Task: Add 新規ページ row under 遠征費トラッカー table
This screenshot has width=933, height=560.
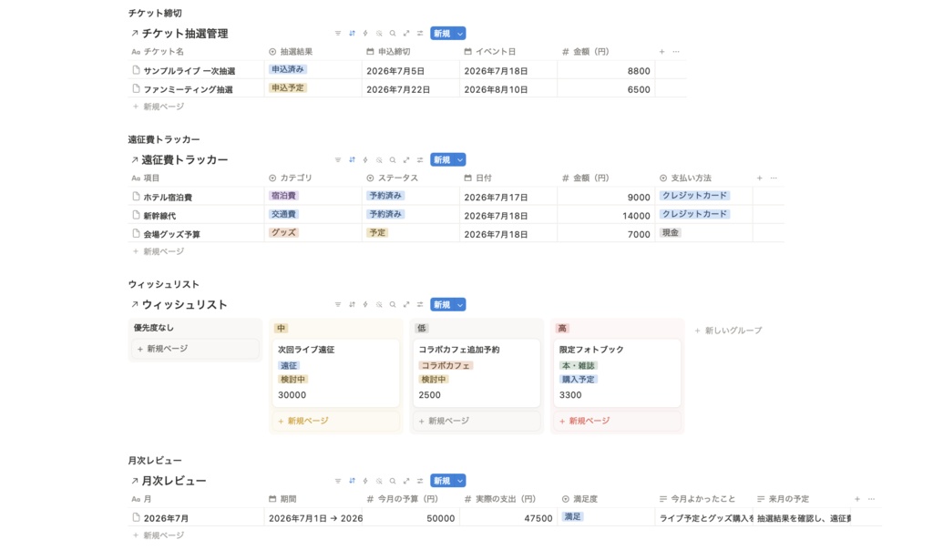Action: (159, 251)
